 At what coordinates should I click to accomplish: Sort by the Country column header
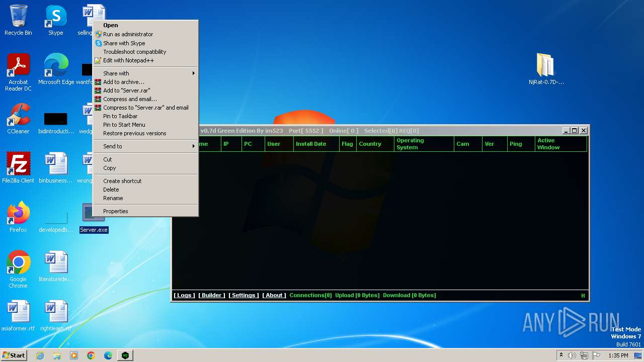click(375, 144)
